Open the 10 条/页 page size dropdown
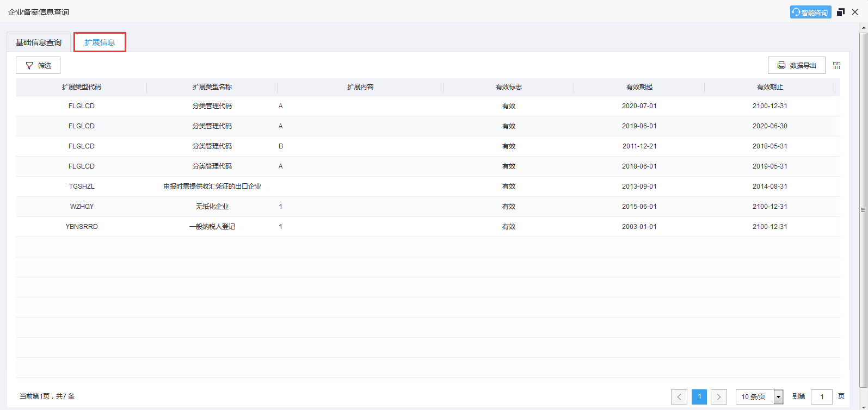Viewport: 868px width, 410px height. click(x=759, y=397)
